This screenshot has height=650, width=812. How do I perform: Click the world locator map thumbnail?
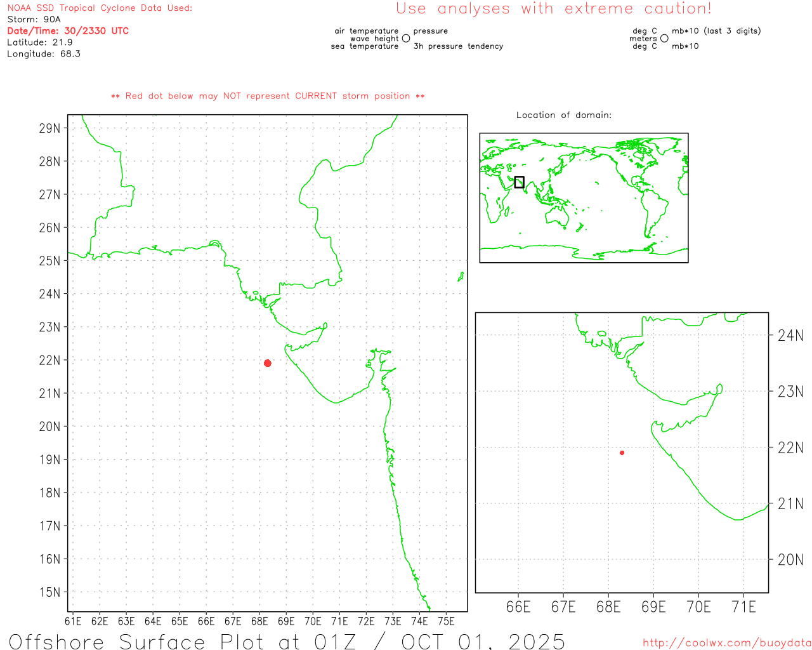tap(584, 198)
